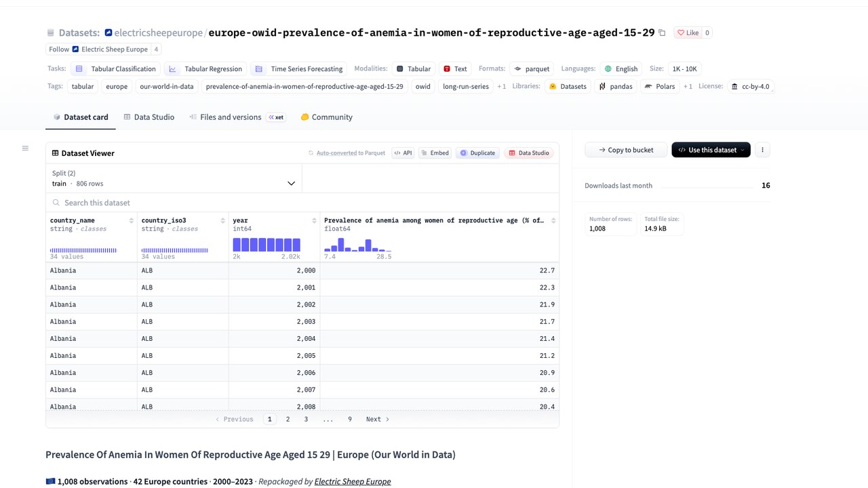This screenshot has height=488, width=868.
Task: Open the Community tab
Action: click(x=326, y=117)
